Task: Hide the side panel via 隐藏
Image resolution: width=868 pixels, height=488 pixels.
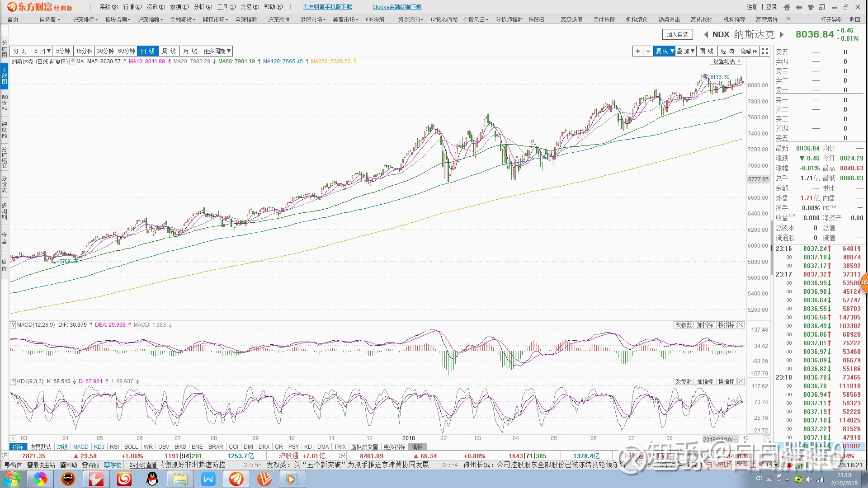Action: point(749,51)
